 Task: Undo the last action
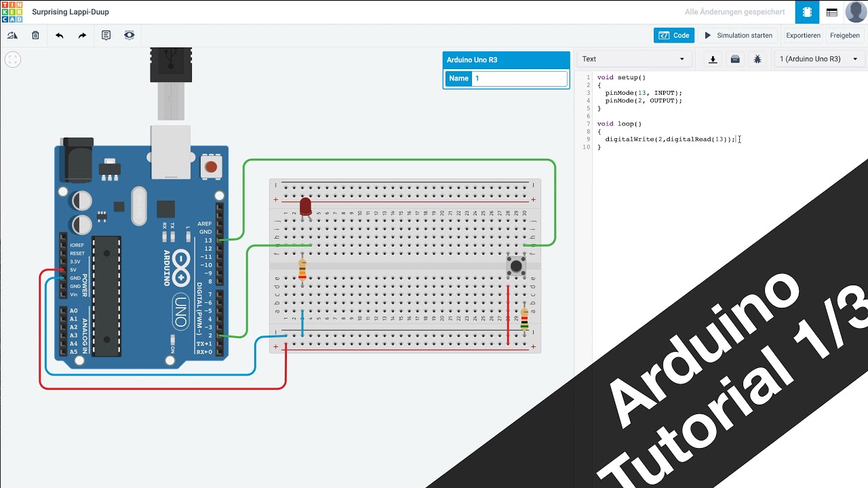[59, 35]
